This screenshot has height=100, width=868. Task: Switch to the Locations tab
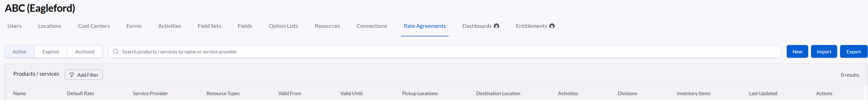click(50, 26)
